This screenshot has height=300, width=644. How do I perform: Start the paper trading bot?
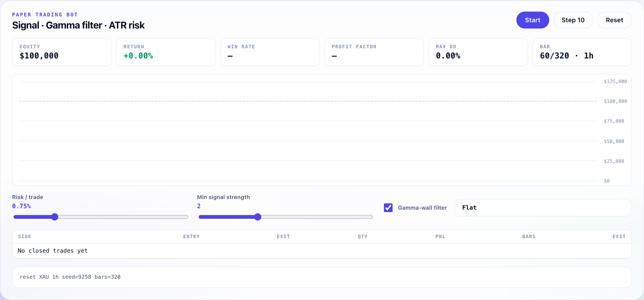pyautogui.click(x=533, y=20)
